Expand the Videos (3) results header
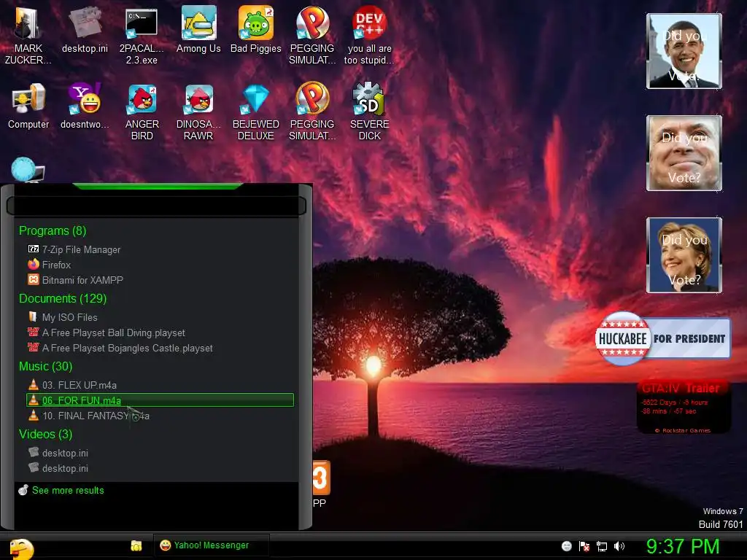Screen dimensions: 747x560 coord(45,435)
